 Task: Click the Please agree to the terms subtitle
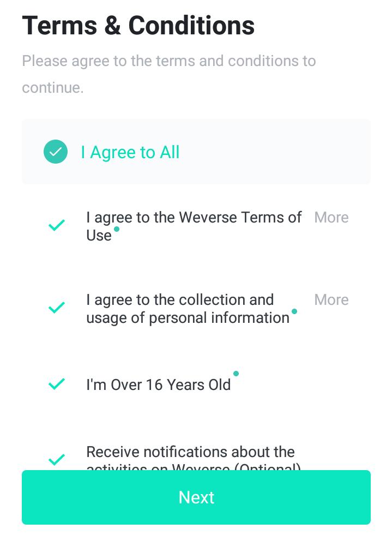click(168, 74)
